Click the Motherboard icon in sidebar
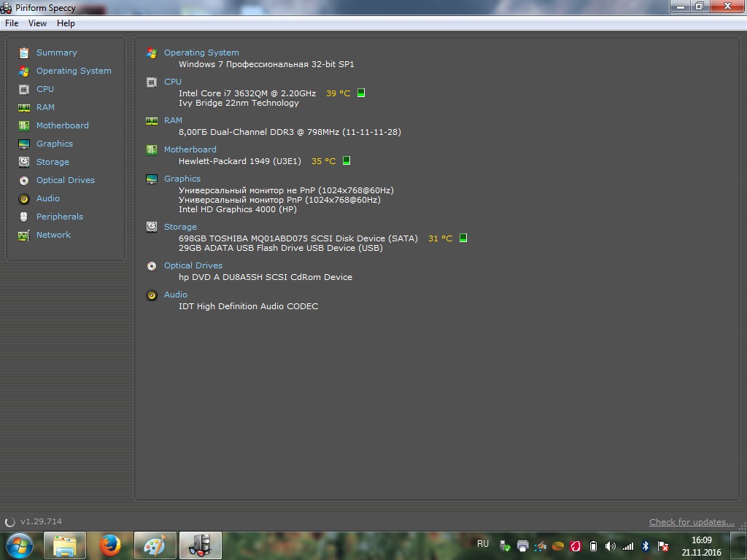The width and height of the screenshot is (747, 560). [24, 125]
